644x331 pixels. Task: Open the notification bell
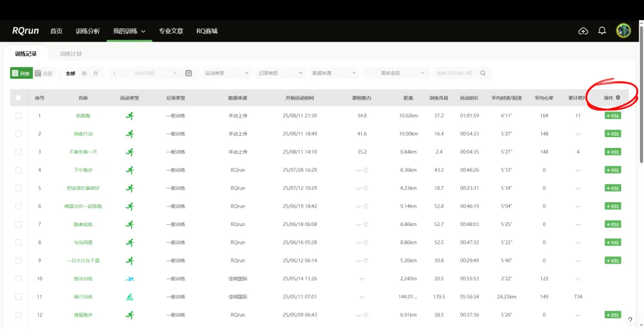tap(602, 31)
